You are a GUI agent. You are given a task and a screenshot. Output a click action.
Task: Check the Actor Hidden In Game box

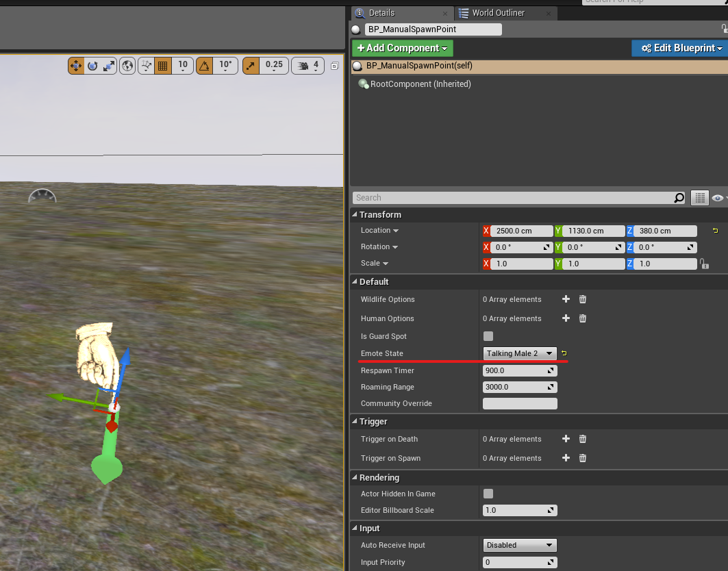(488, 494)
